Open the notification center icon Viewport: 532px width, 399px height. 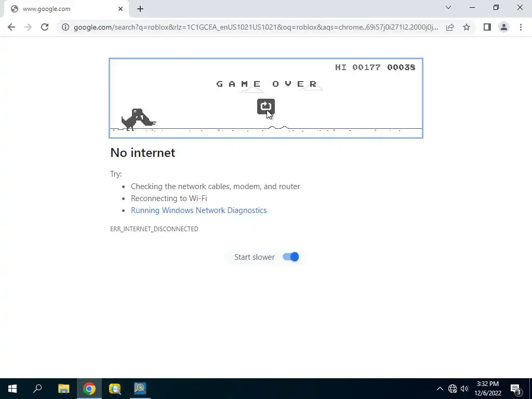[515, 389]
